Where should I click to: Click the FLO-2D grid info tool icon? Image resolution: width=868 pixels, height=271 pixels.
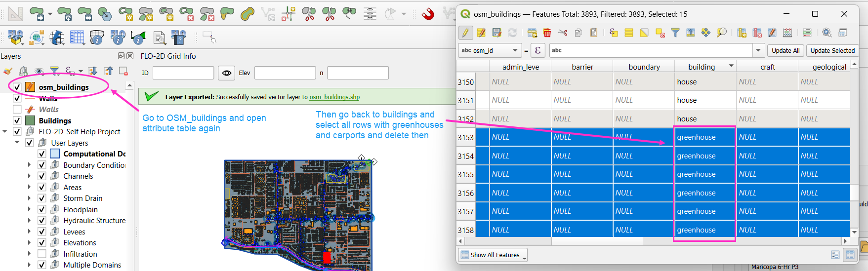click(x=97, y=38)
